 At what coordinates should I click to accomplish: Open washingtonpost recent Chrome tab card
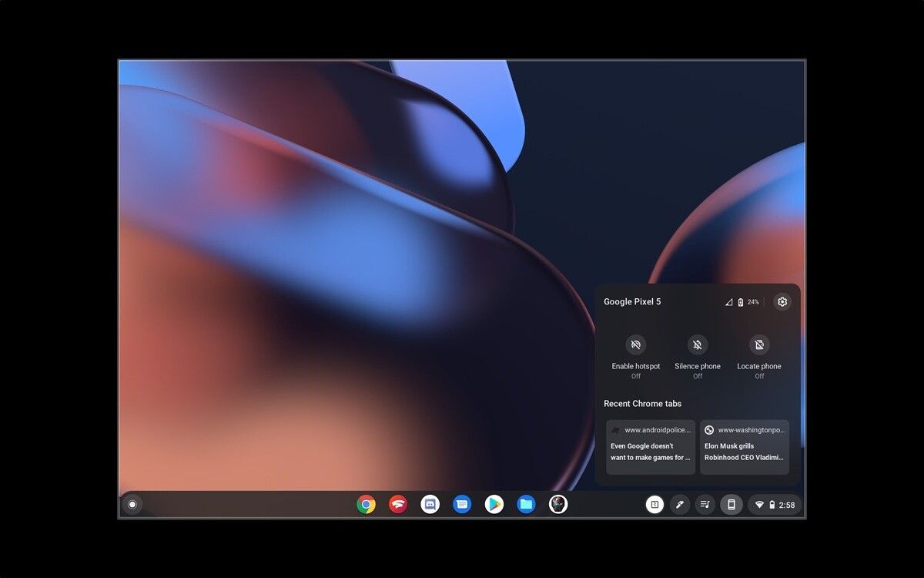(745, 447)
